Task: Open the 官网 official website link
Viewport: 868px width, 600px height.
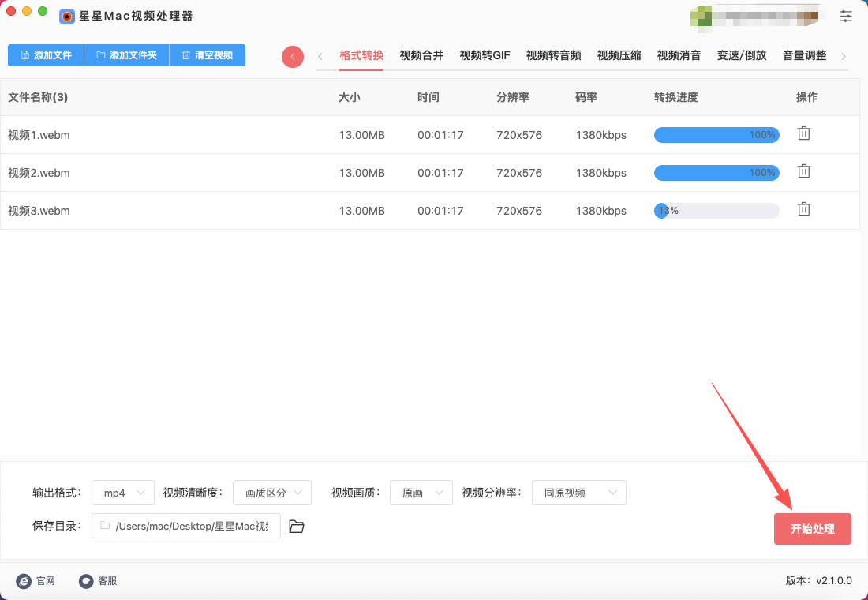Action: [x=36, y=581]
